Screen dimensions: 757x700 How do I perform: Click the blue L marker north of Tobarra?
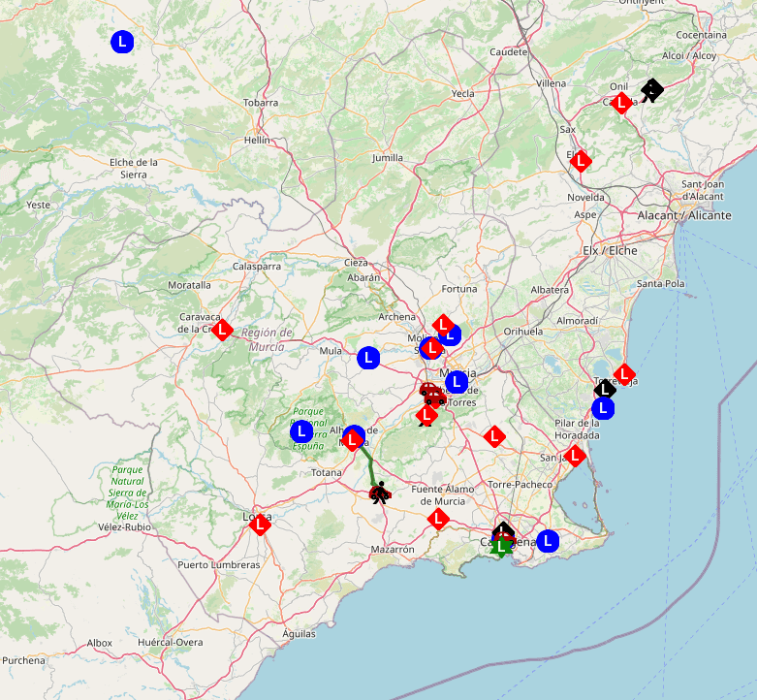pos(122,42)
